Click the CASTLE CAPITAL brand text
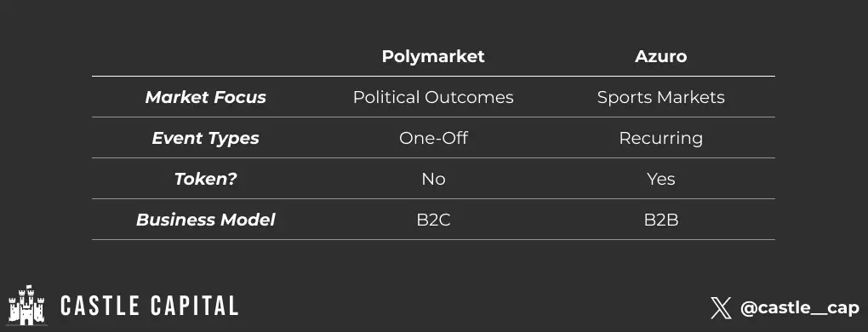This screenshot has height=332, width=868. [x=149, y=306]
